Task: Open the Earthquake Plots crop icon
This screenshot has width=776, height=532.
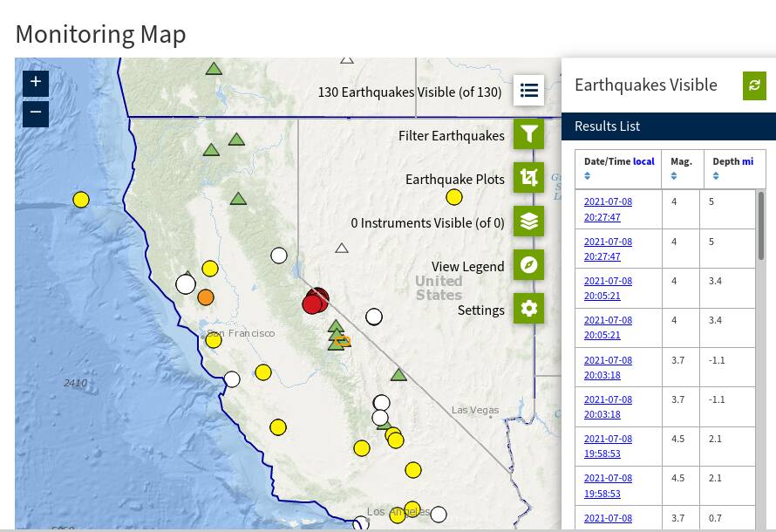Action: 528,177
